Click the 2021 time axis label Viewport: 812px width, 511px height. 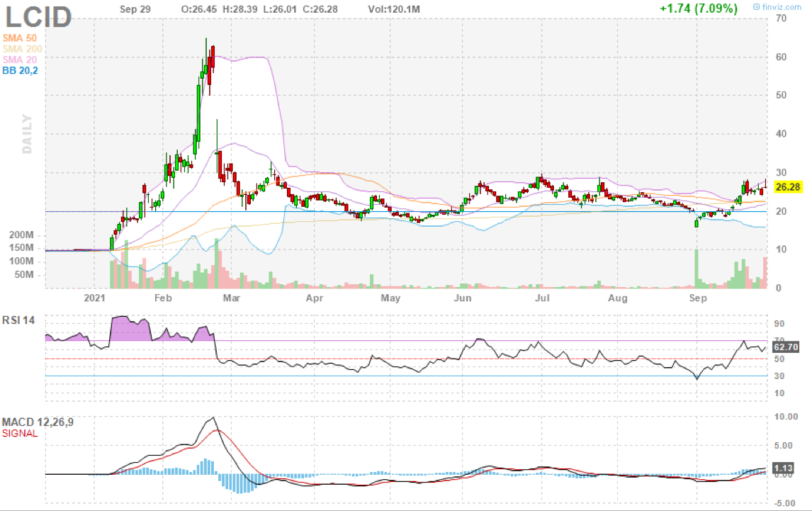(94, 298)
